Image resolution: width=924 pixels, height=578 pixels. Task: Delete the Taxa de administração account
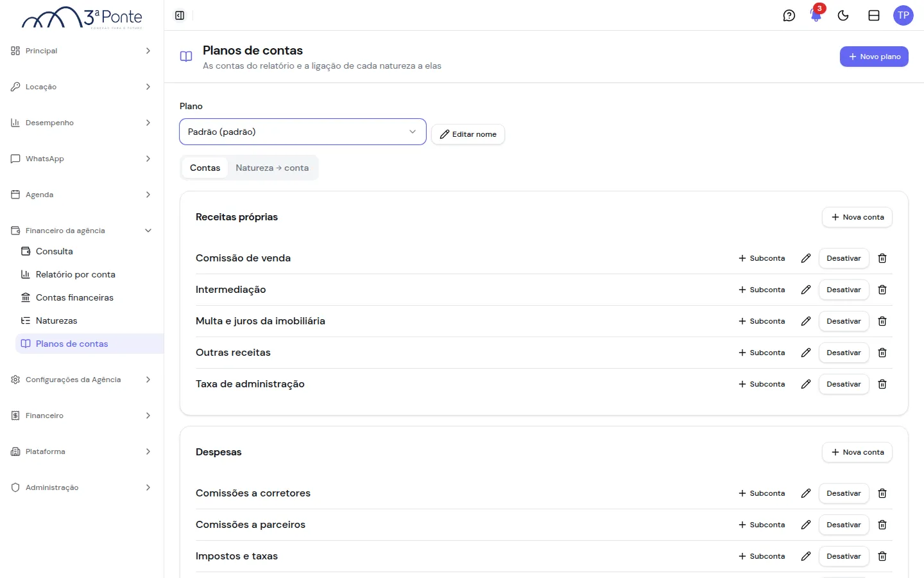point(882,384)
